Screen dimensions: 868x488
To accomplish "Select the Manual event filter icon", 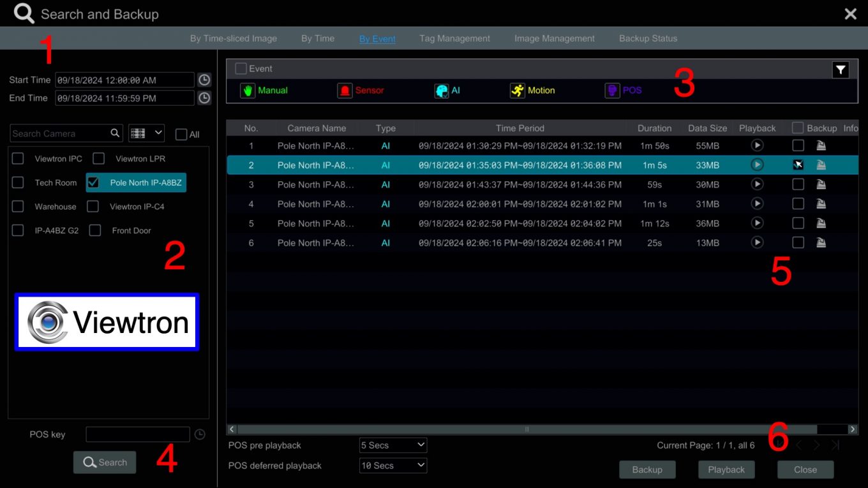I will coord(248,91).
